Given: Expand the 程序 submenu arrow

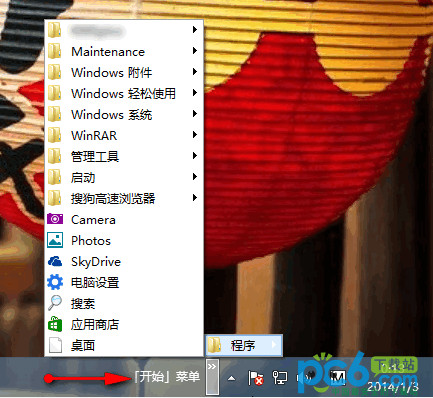Looking at the screenshot, I should [274, 345].
